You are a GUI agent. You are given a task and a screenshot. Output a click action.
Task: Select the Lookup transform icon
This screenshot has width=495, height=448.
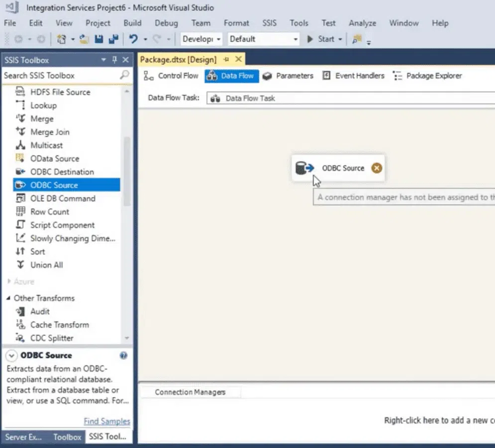pos(20,105)
